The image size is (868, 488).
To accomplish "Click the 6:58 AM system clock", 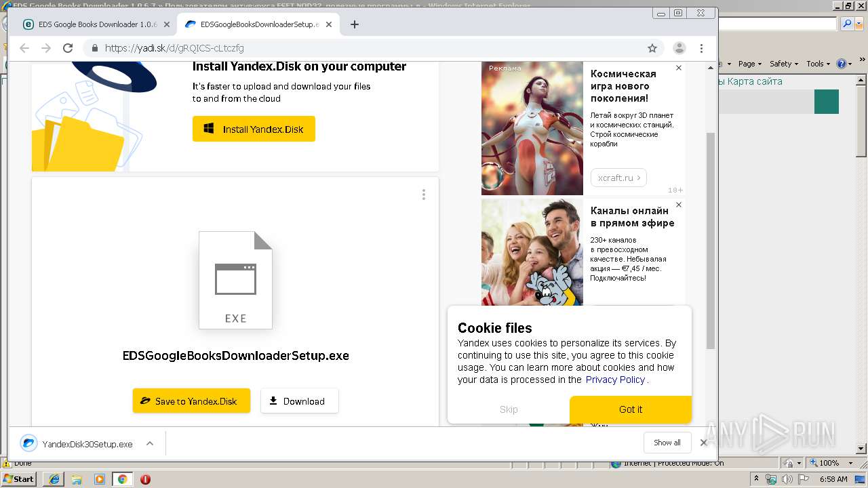I will pos(833,479).
